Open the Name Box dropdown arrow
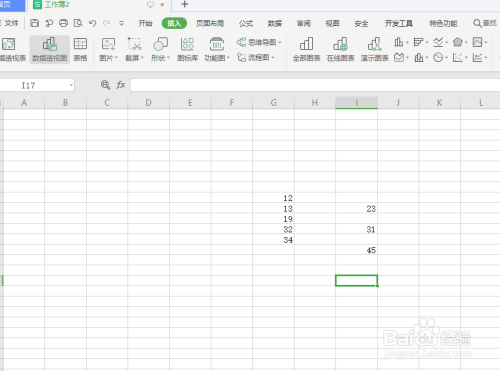The height and width of the screenshot is (371, 500). coord(71,85)
